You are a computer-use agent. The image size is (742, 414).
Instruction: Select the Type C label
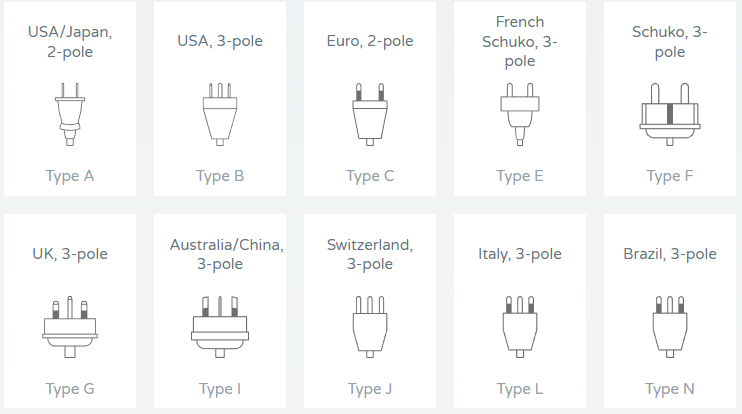coord(370,177)
